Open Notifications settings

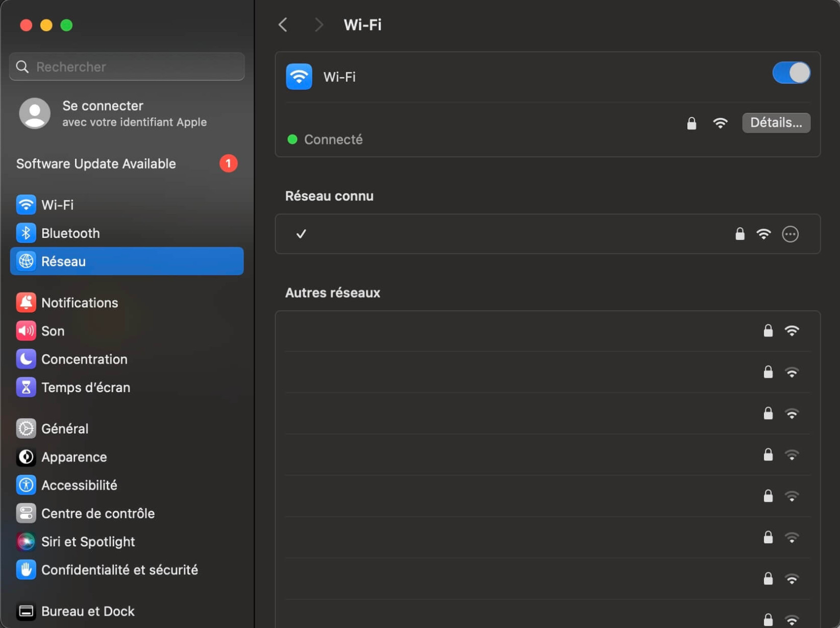[127, 303]
